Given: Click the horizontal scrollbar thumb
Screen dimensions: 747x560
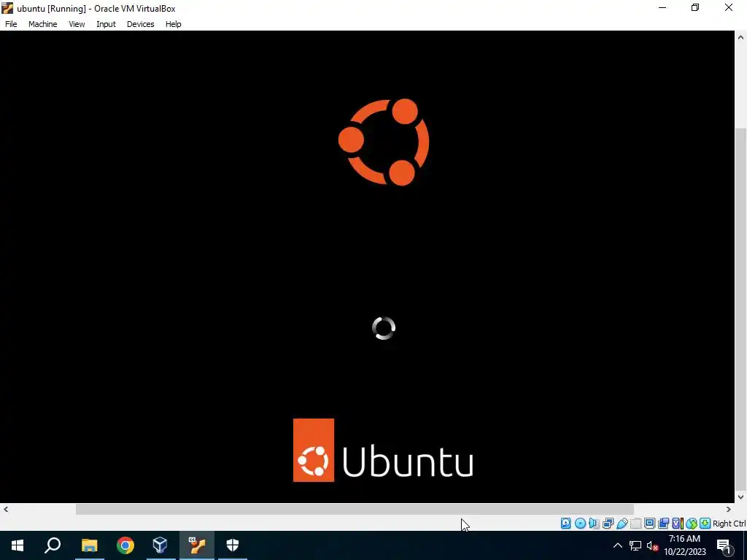Looking at the screenshot, I should click(x=355, y=509).
